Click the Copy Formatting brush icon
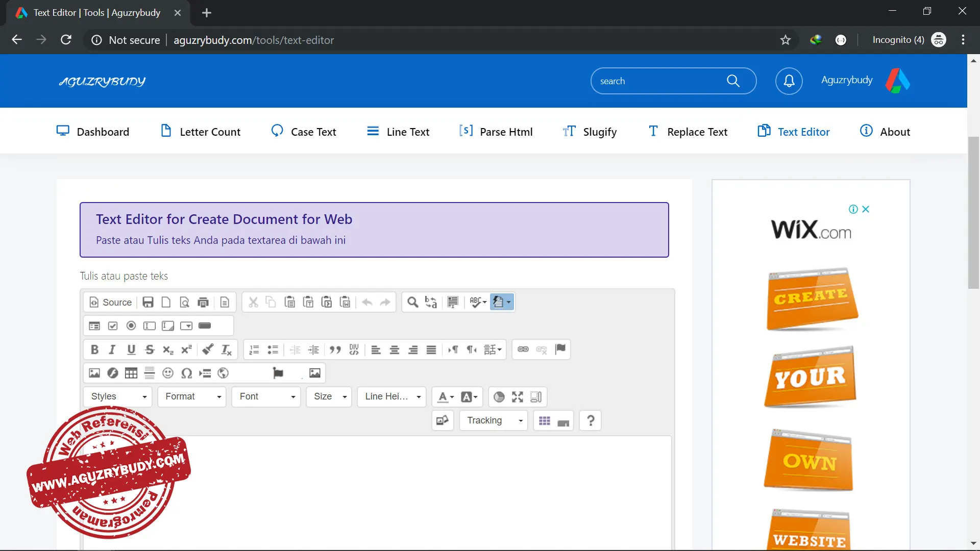The image size is (980, 551). [208, 349]
